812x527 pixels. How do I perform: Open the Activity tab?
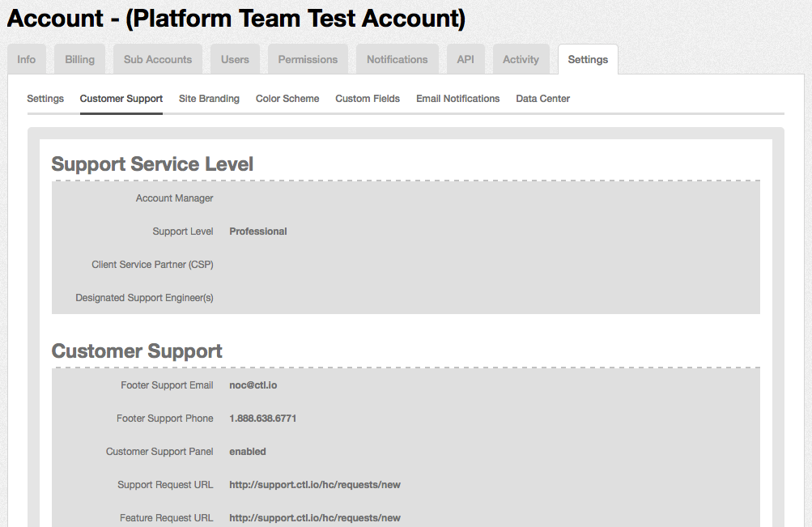(521, 58)
